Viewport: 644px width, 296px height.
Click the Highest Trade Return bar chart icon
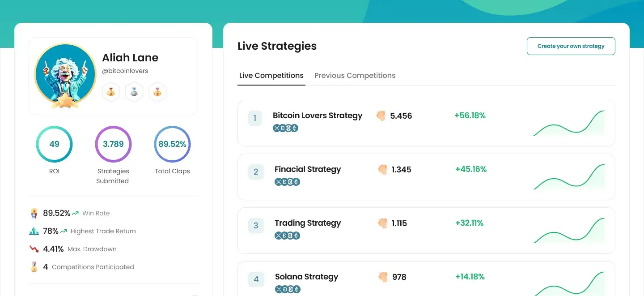pyautogui.click(x=34, y=231)
